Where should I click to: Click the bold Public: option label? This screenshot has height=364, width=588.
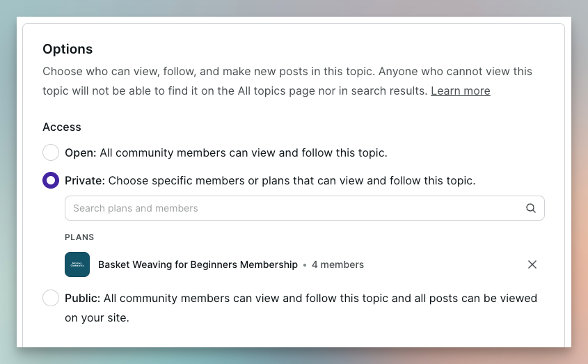tap(82, 298)
